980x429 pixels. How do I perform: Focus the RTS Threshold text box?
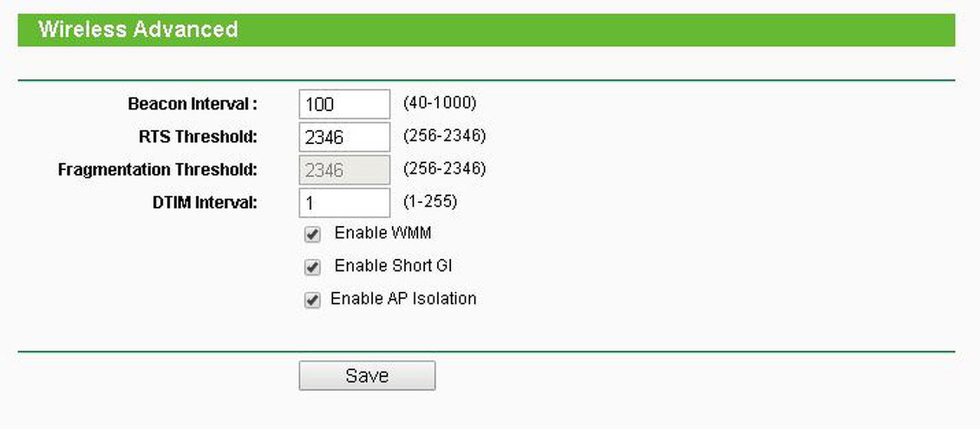tap(345, 137)
